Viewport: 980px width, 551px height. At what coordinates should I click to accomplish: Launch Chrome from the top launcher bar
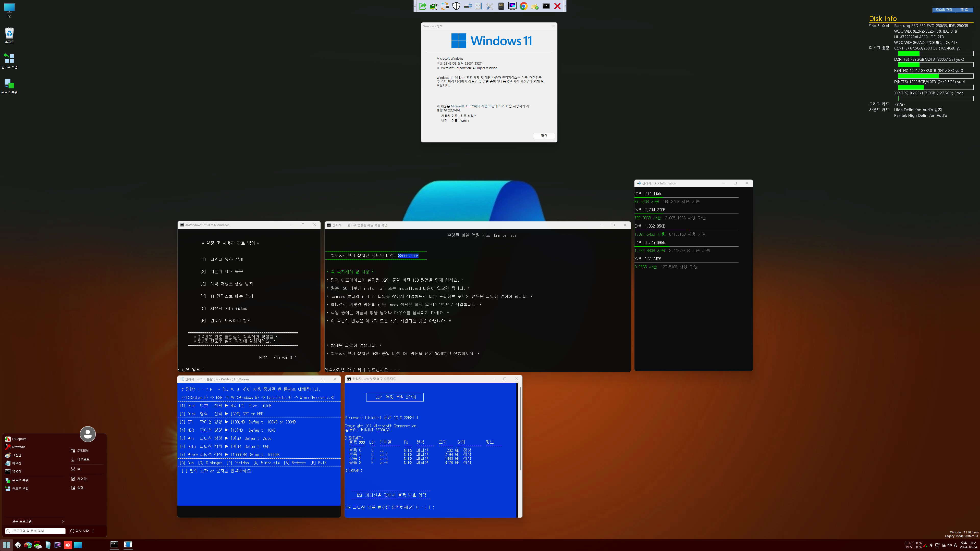click(x=523, y=6)
